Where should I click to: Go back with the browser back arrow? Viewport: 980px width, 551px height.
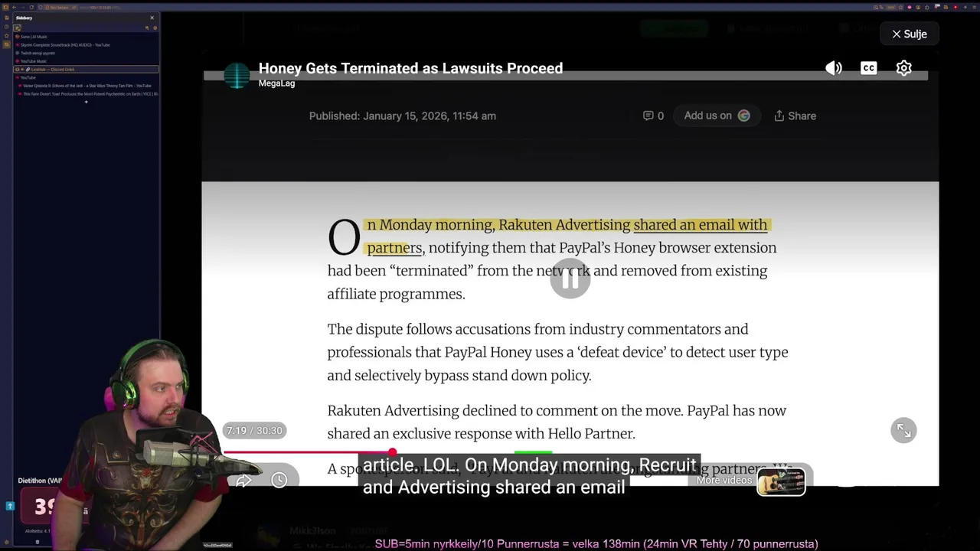click(14, 7)
